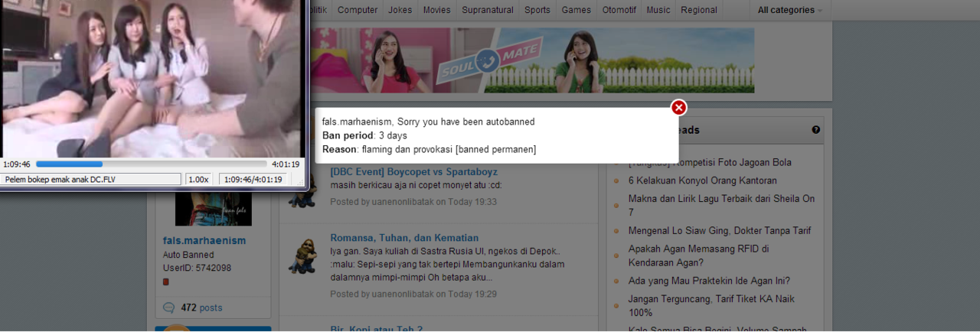This screenshot has width=980, height=332.
Task: Open Makna dan Lirik Lagu Terbaik thread
Action: click(721, 205)
